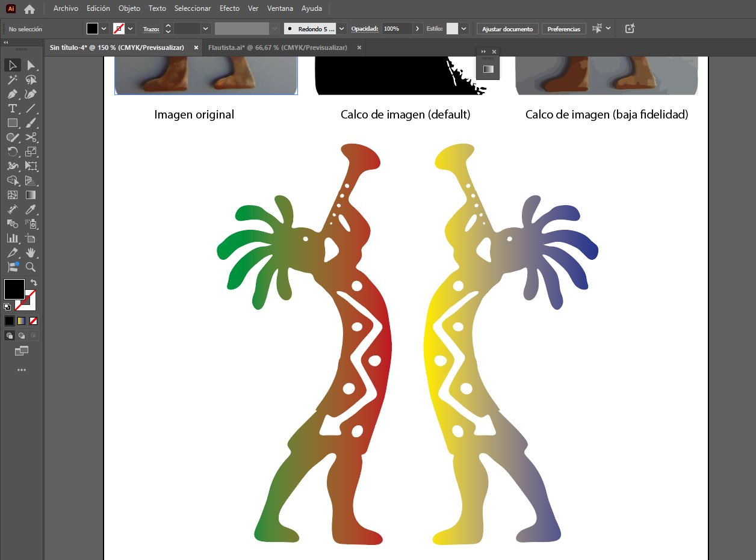
Task: Open Preferencias from the control bar
Action: coord(563,28)
